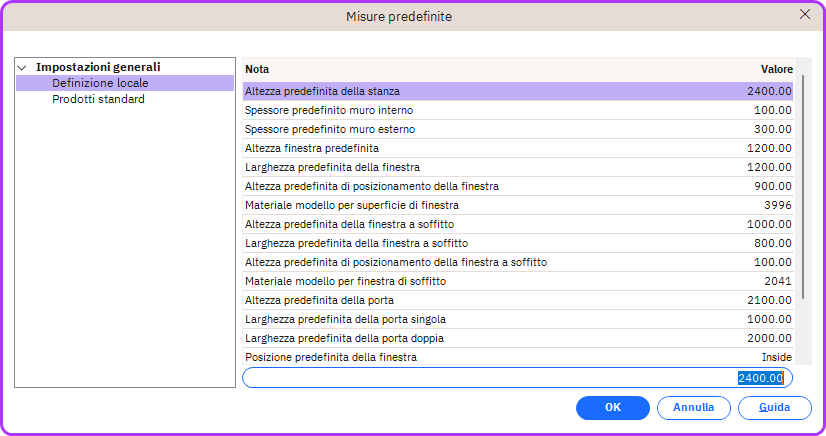The image size is (826, 436).
Task: Click the Valore column header
Action: coord(776,69)
